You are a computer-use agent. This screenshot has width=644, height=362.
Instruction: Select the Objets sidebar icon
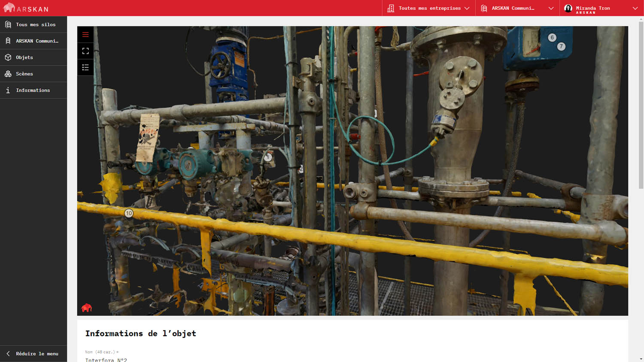pyautogui.click(x=8, y=57)
